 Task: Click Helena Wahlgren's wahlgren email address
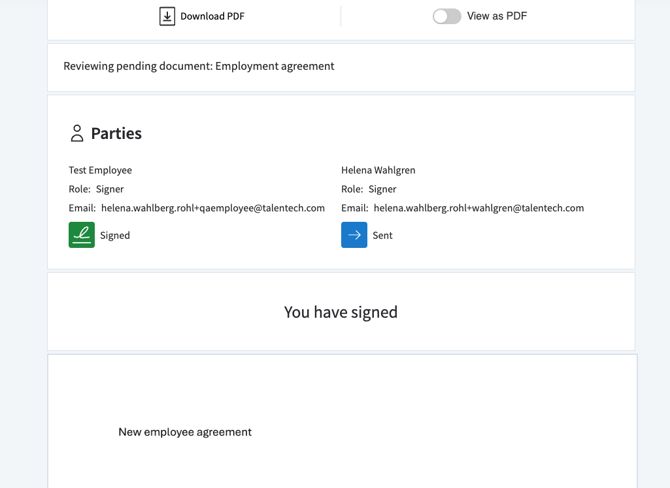(478, 208)
